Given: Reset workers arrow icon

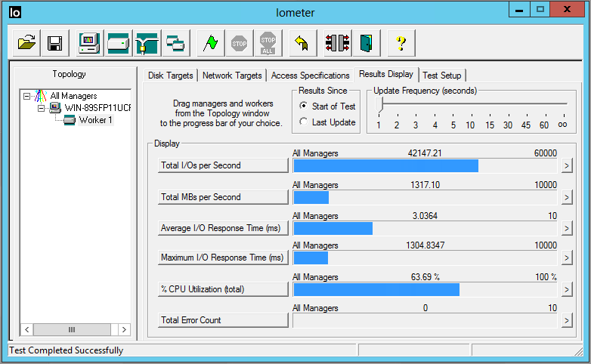Looking at the screenshot, I should click(302, 43).
